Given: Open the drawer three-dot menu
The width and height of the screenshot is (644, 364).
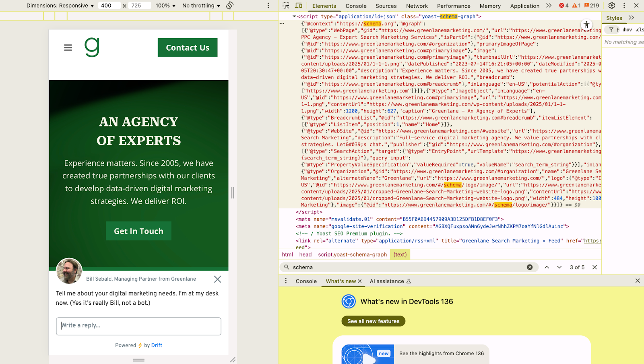Looking at the screenshot, I should pyautogui.click(x=286, y=281).
